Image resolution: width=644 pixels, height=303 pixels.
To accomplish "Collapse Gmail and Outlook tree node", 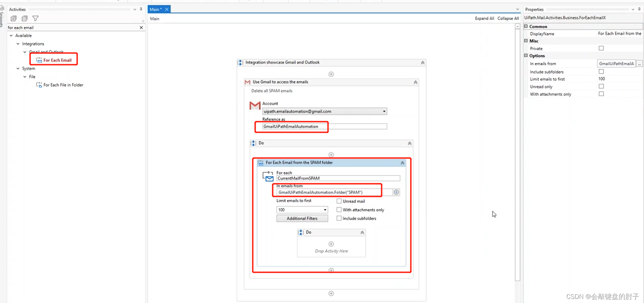I will pyautogui.click(x=25, y=52).
